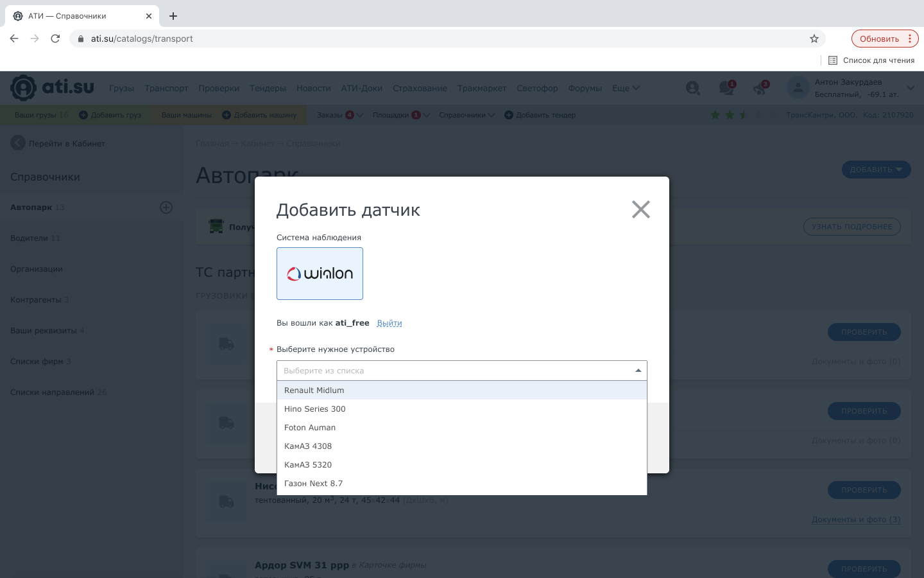Screen dimensions: 924x578
Task: Select the Wialon monitoring system tile
Action: [x=320, y=274]
